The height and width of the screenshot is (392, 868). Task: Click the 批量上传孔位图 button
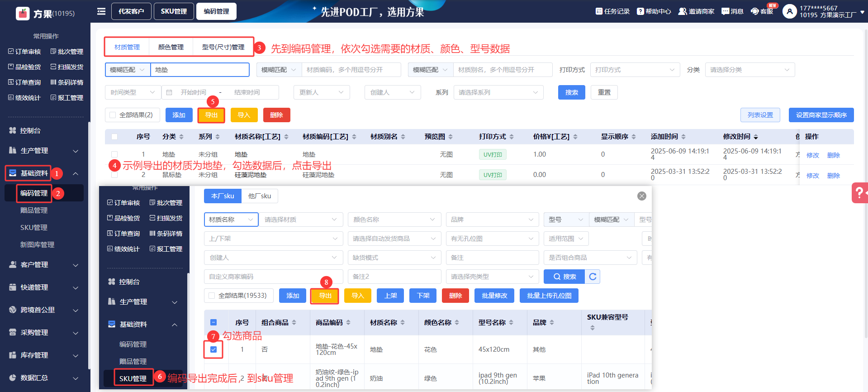click(549, 296)
